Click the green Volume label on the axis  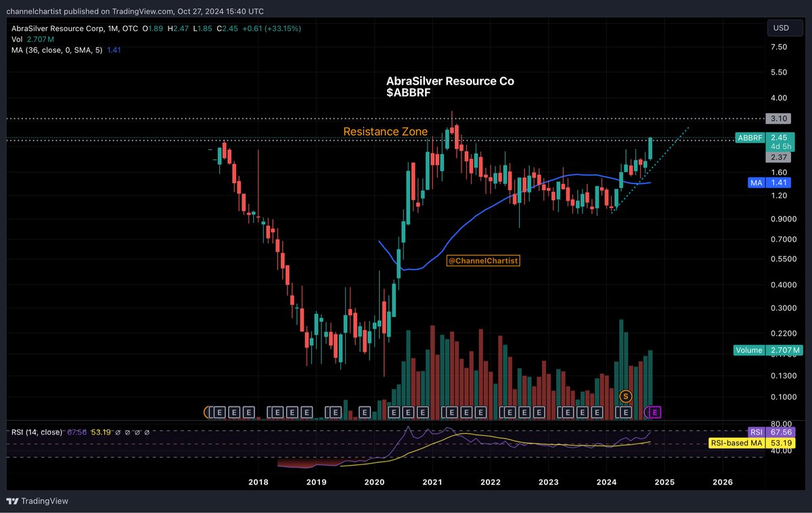click(749, 351)
